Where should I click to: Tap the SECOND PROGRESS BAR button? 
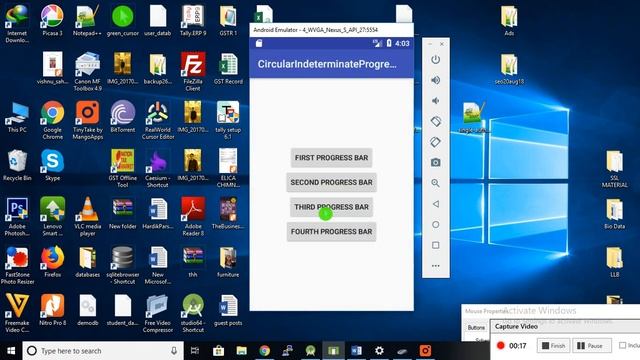[x=331, y=182]
